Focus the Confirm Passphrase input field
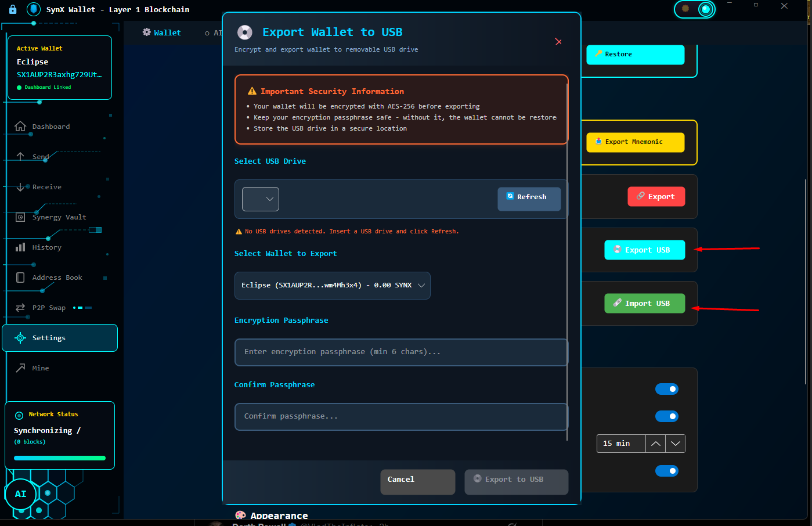This screenshot has height=526, width=812. click(x=401, y=417)
